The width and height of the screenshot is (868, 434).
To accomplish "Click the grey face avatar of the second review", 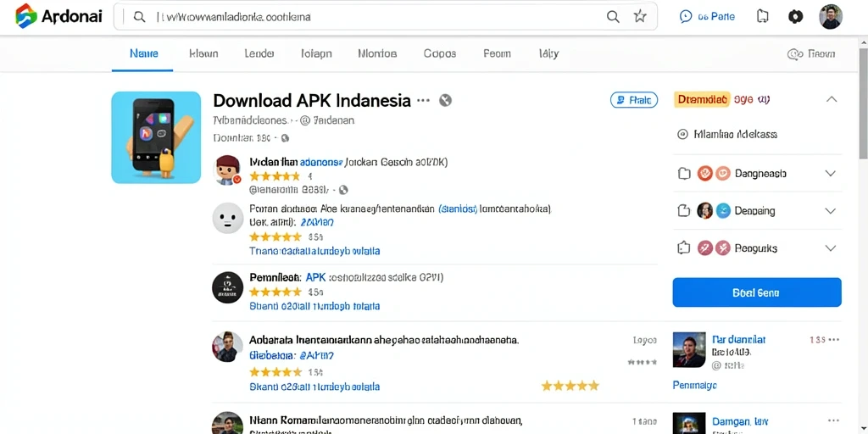I will [x=228, y=218].
